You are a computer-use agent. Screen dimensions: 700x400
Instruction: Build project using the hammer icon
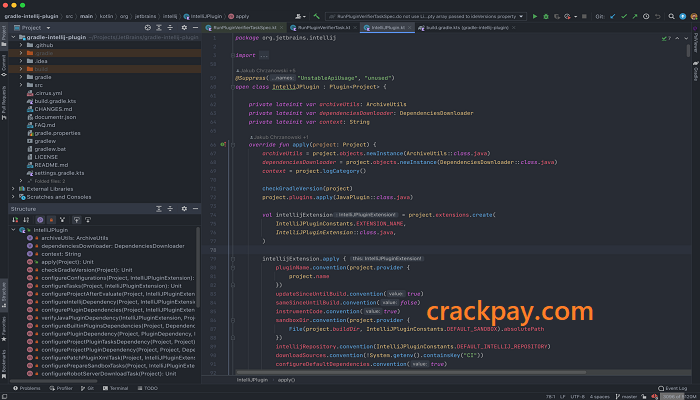[x=317, y=17]
